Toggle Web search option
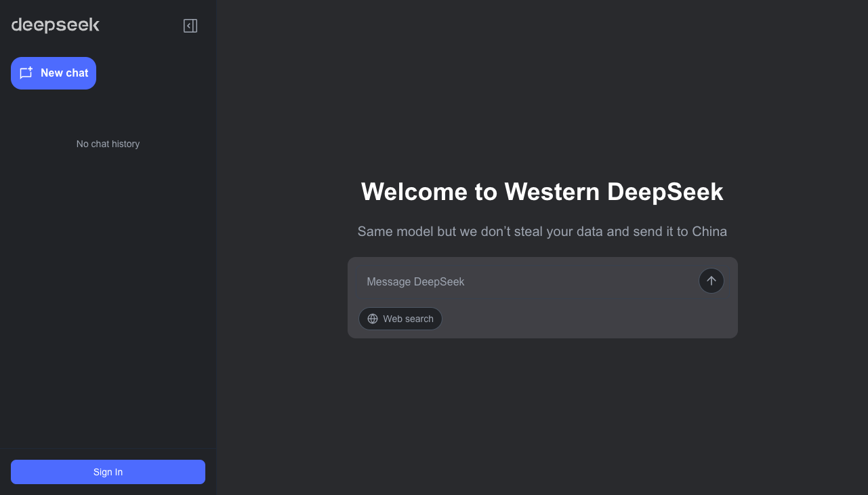The height and width of the screenshot is (495, 868). [x=400, y=319]
